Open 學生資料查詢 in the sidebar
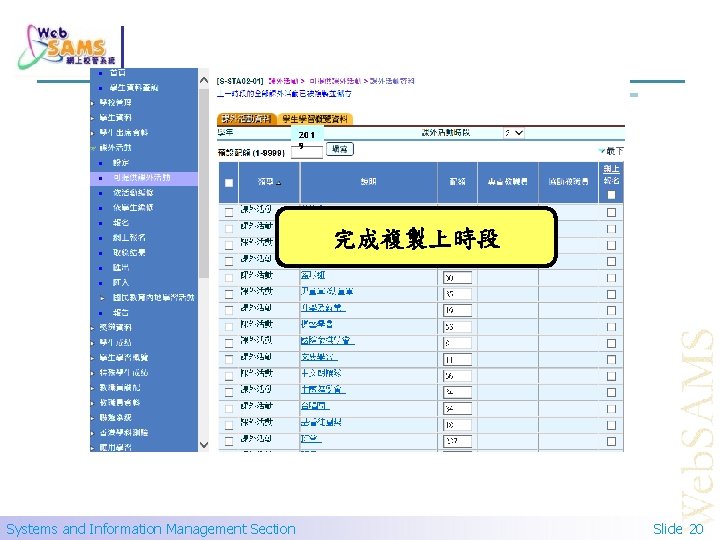 pyautogui.click(x=134, y=88)
